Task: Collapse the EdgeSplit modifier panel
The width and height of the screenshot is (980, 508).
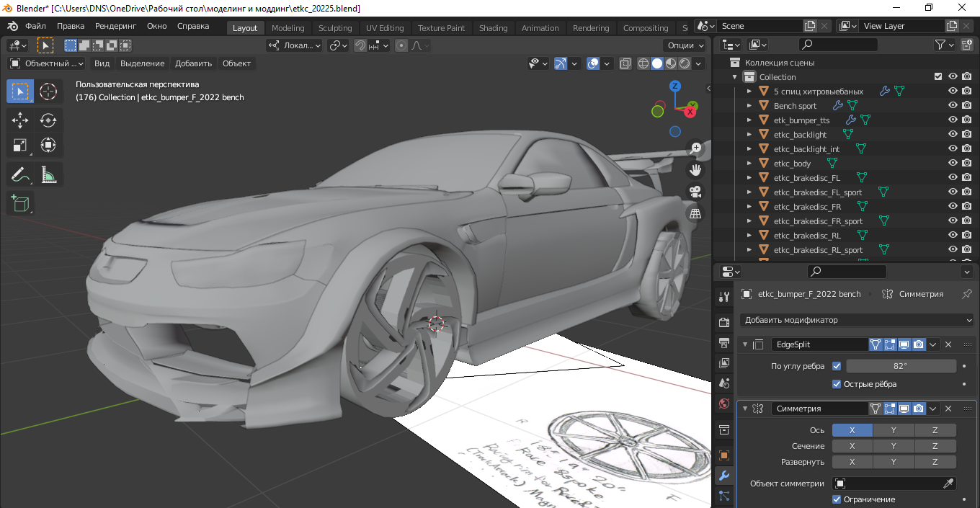Action: [x=745, y=345]
